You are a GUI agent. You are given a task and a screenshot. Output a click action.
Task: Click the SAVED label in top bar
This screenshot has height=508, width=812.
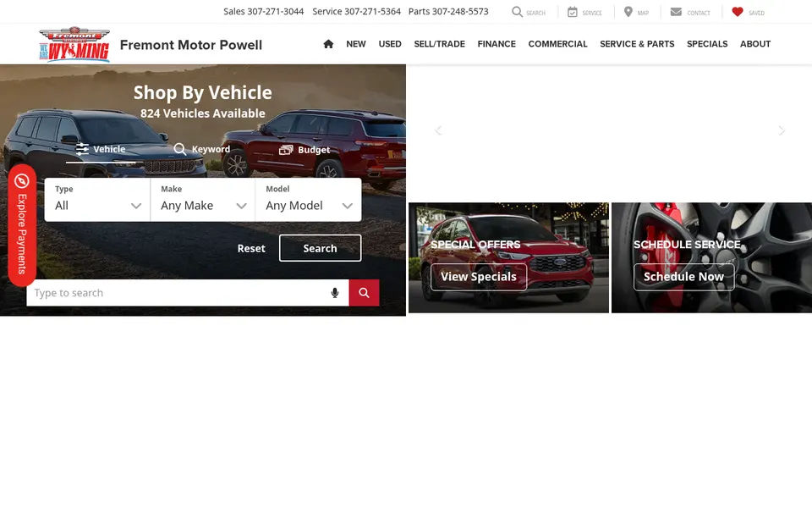pos(756,13)
